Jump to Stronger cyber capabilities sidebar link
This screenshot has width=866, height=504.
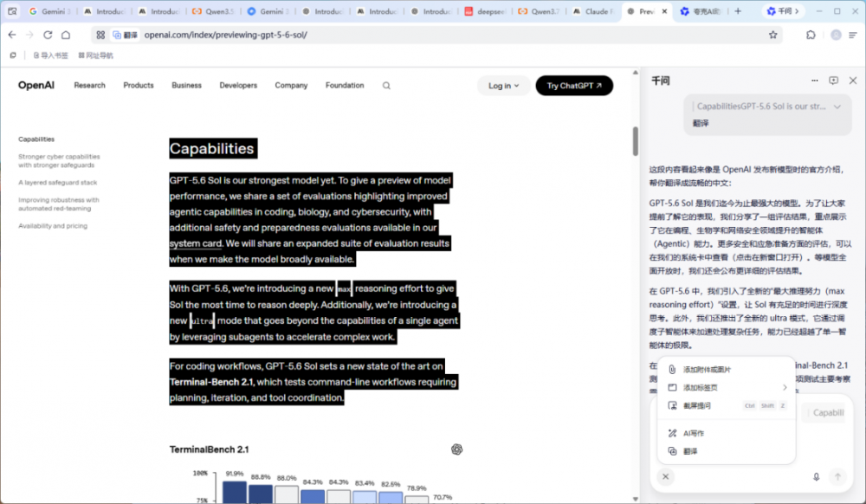pyautogui.click(x=59, y=161)
